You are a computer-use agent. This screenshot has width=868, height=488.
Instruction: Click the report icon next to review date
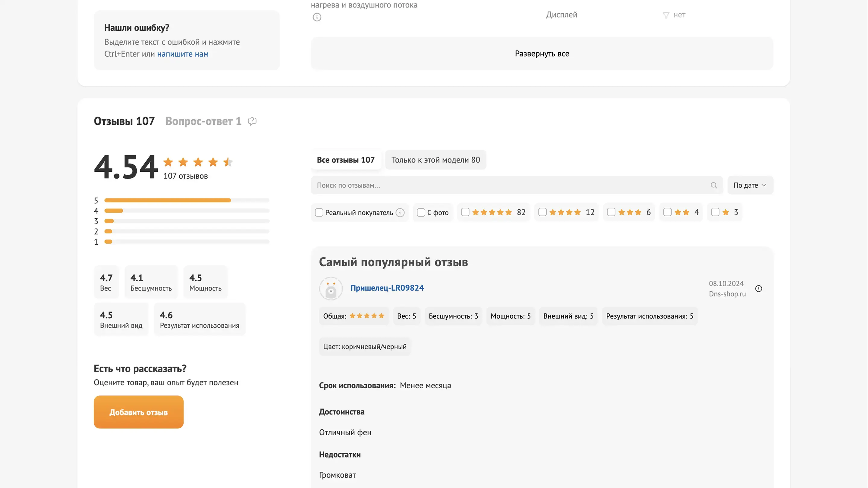[759, 289]
